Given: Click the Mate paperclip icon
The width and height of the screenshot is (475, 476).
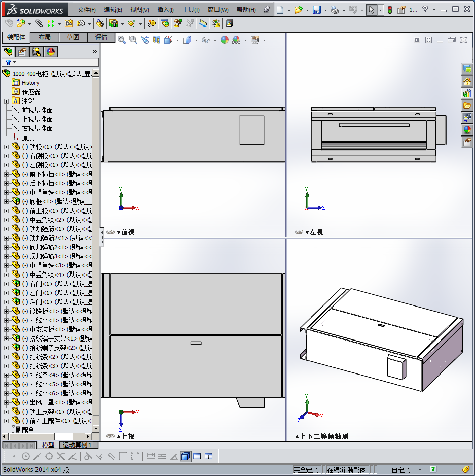Looking at the screenshot, I should click(x=39, y=23).
